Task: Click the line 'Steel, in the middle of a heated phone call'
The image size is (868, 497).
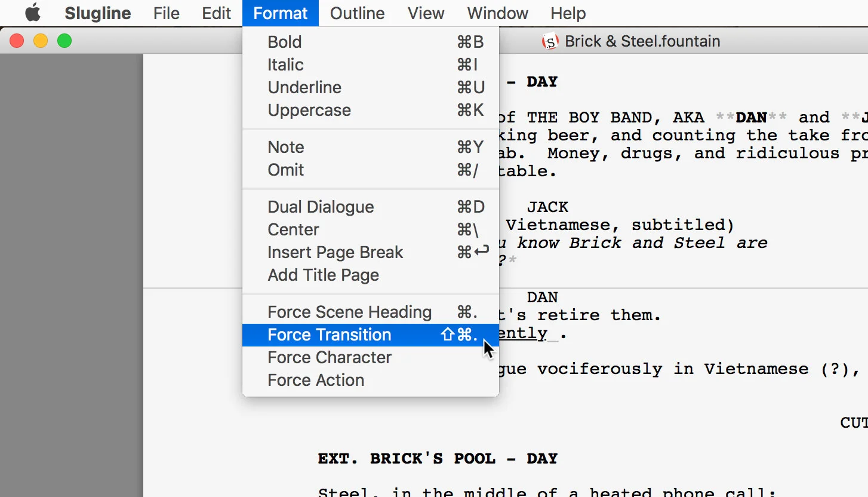Action: tap(547, 492)
